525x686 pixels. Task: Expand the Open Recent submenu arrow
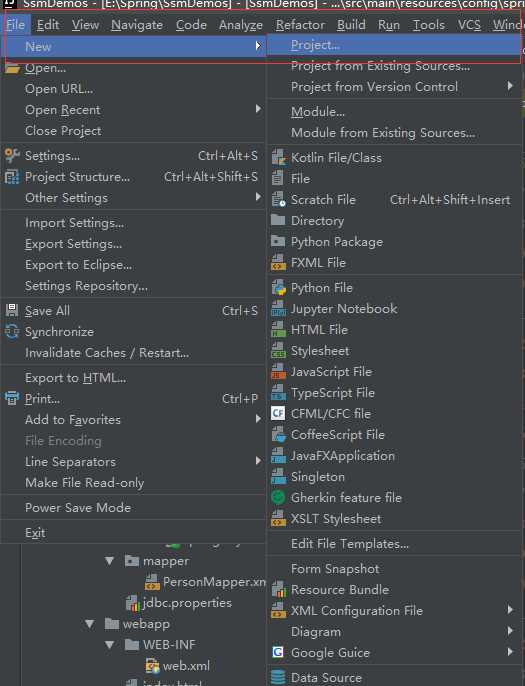point(258,109)
